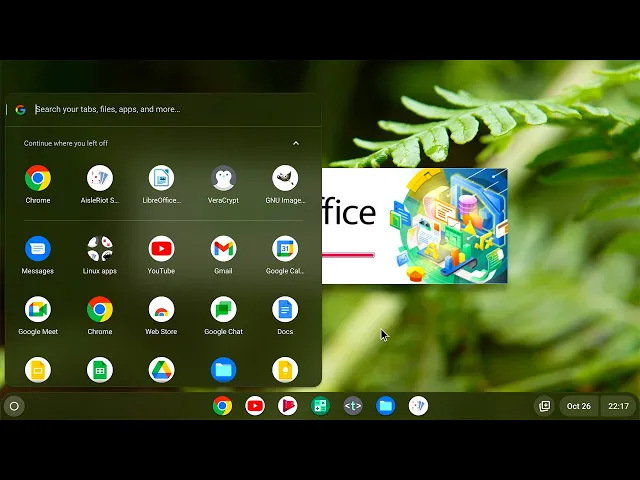Open the Files app icon inside the launcher grid
Viewport: 640px width, 480px height.
tap(223, 370)
